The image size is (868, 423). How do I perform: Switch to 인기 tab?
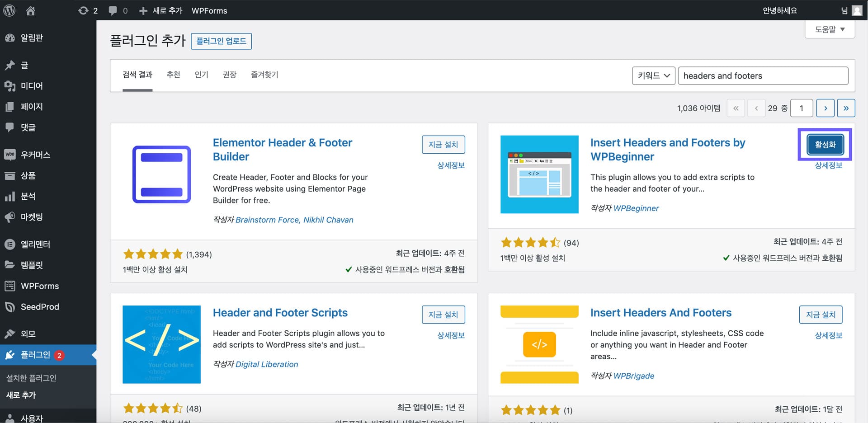coord(201,75)
